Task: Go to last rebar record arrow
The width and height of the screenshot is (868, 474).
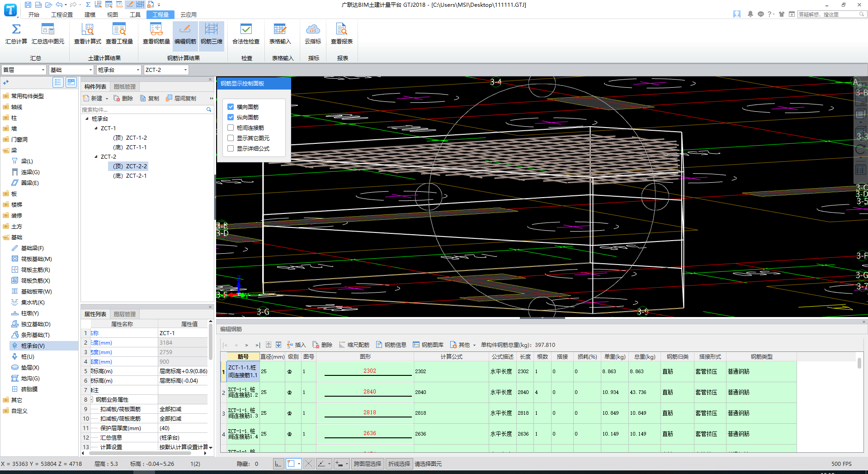Action: click(258, 345)
